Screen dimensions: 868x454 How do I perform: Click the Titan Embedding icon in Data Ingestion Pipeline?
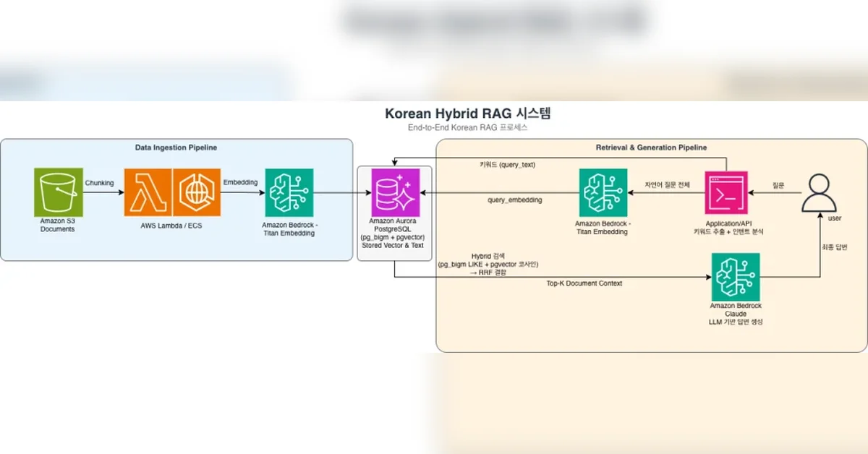289,192
